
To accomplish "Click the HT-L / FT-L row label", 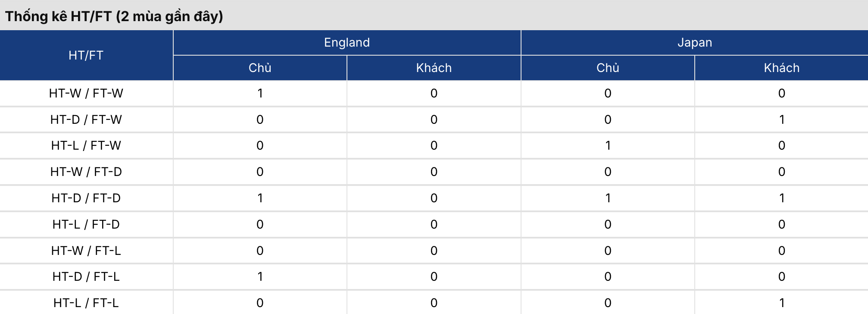I will pyautogui.click(x=86, y=303).
